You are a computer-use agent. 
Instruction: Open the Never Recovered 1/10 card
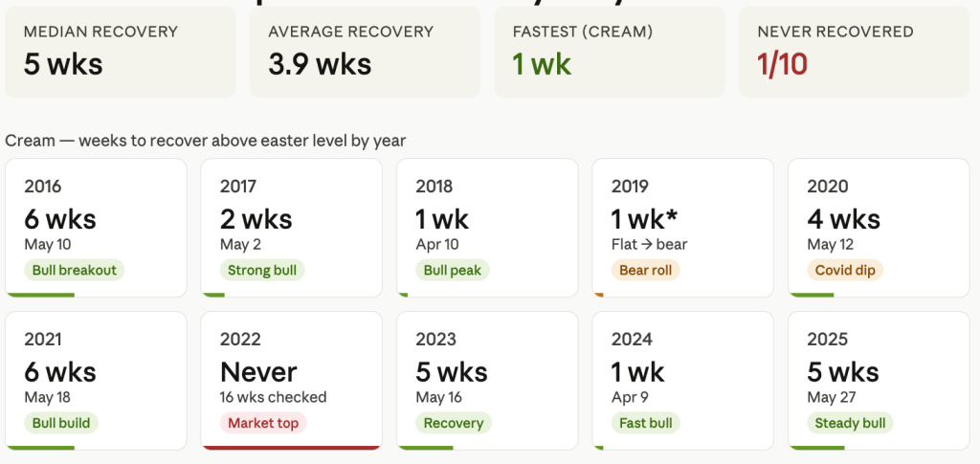(x=855, y=52)
